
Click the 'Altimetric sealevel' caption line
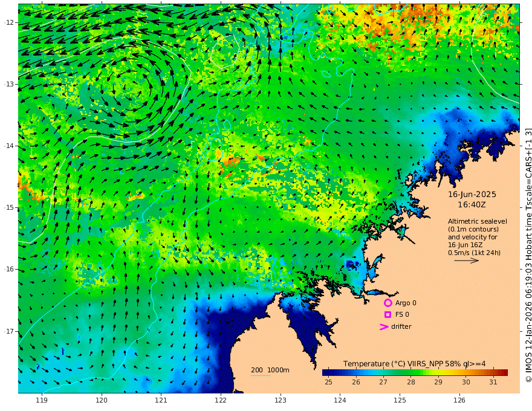click(x=478, y=221)
